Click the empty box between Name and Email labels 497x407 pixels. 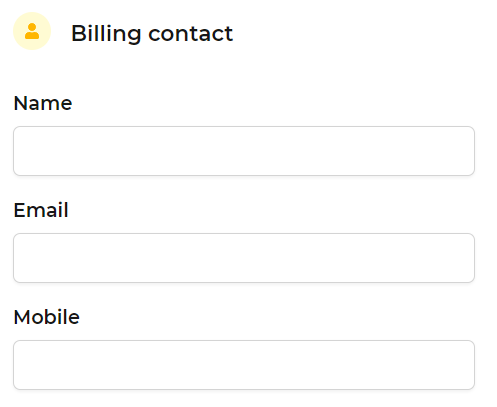click(244, 151)
